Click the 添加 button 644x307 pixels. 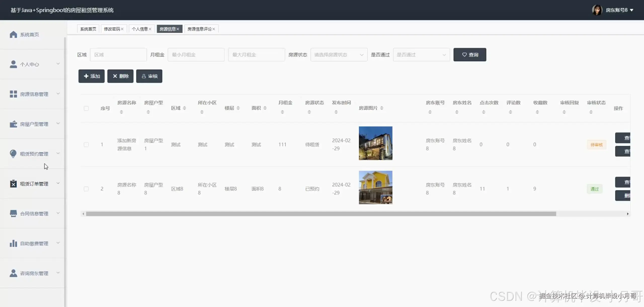point(92,76)
